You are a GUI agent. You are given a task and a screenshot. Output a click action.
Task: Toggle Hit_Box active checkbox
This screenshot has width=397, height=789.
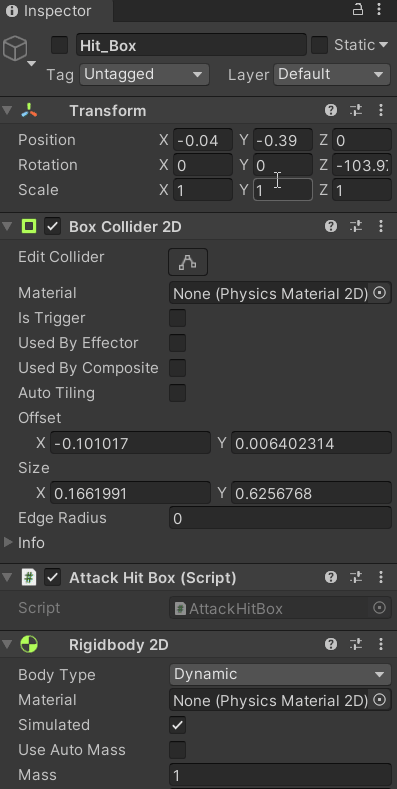(59, 45)
